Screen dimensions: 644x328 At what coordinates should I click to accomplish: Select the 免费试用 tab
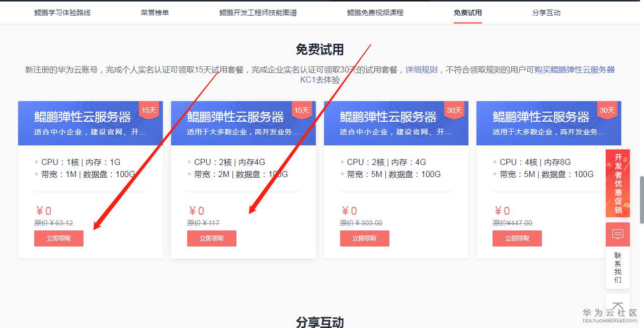point(468,13)
